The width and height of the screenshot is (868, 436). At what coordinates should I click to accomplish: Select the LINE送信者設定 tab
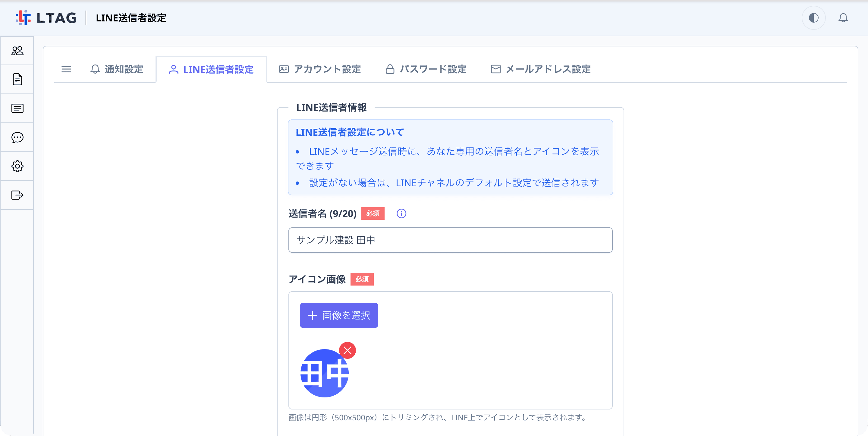pyautogui.click(x=211, y=69)
